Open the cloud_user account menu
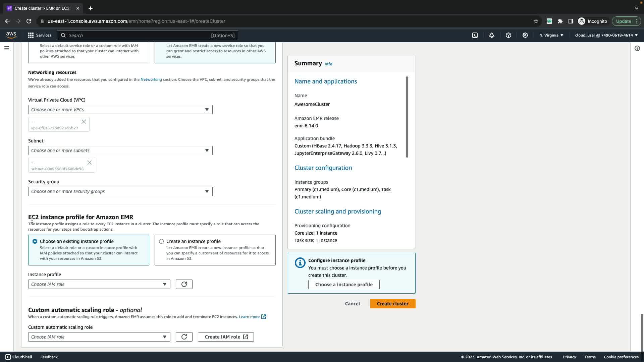 (606, 35)
